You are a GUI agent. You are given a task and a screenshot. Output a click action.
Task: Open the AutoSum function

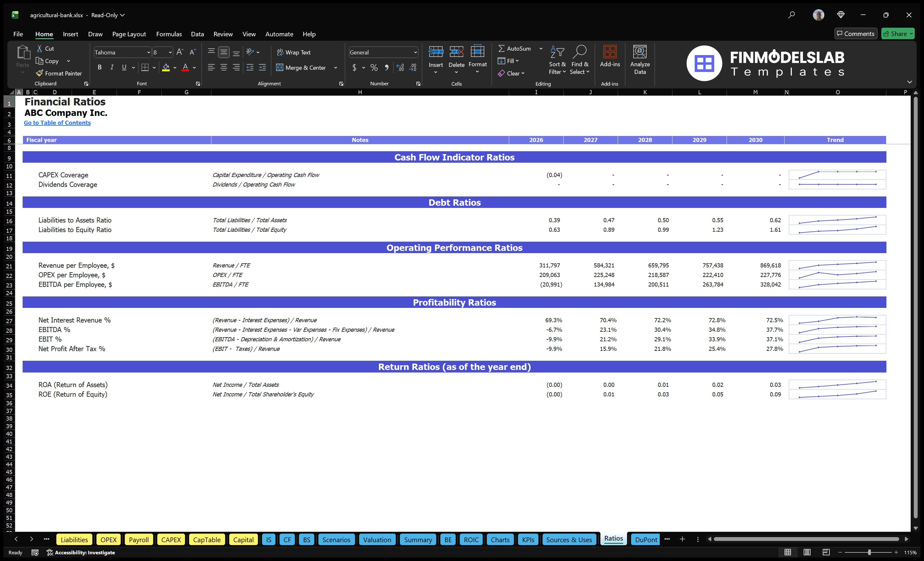click(x=517, y=48)
